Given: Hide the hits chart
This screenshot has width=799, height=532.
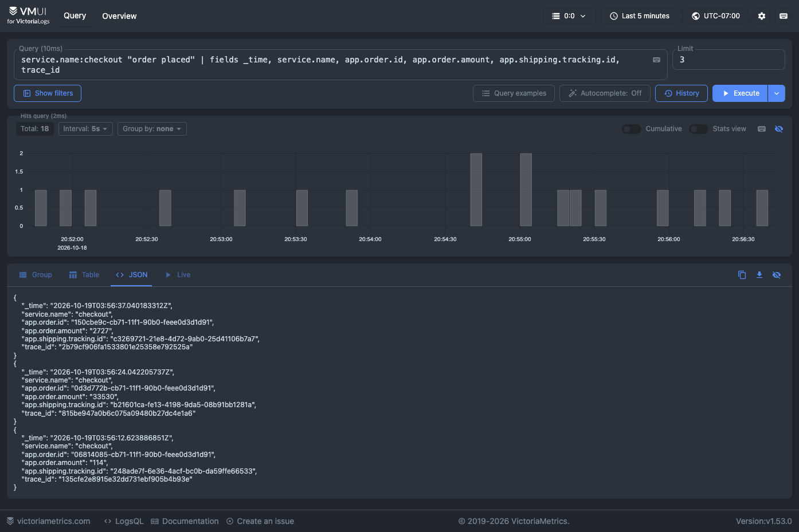Looking at the screenshot, I should 779,129.
